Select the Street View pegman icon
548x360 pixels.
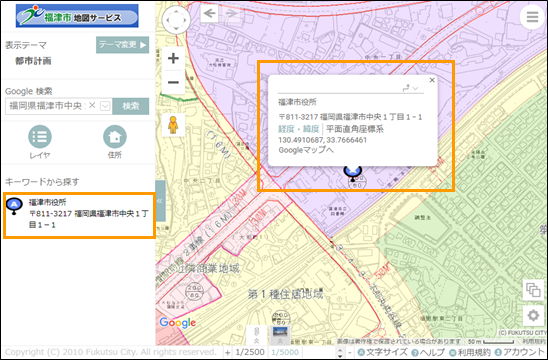pos(173,125)
